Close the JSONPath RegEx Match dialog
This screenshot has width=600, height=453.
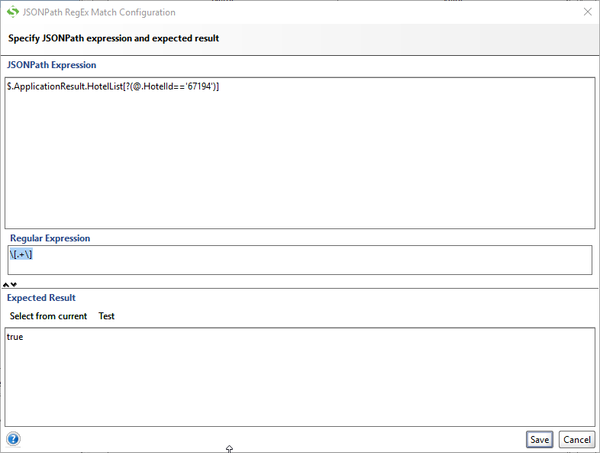pos(585,12)
